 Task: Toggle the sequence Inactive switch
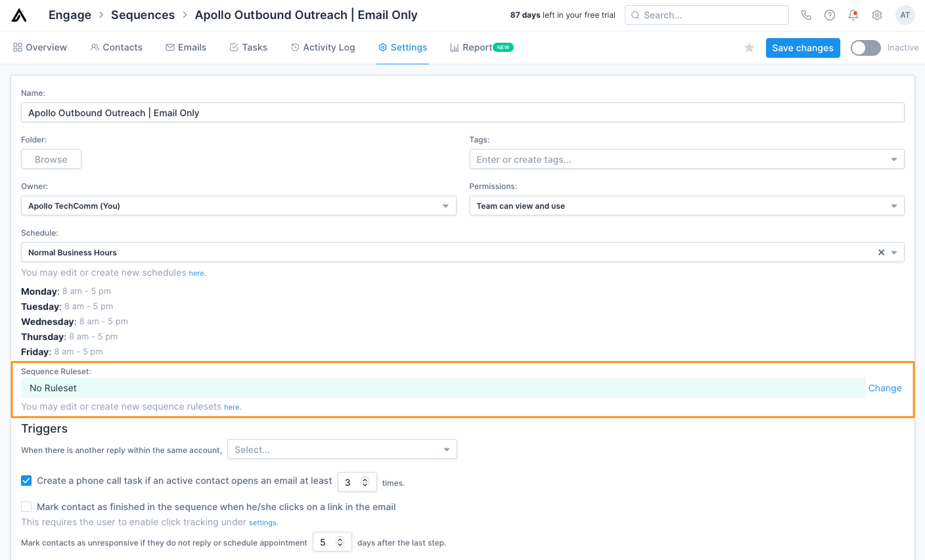[x=866, y=48]
